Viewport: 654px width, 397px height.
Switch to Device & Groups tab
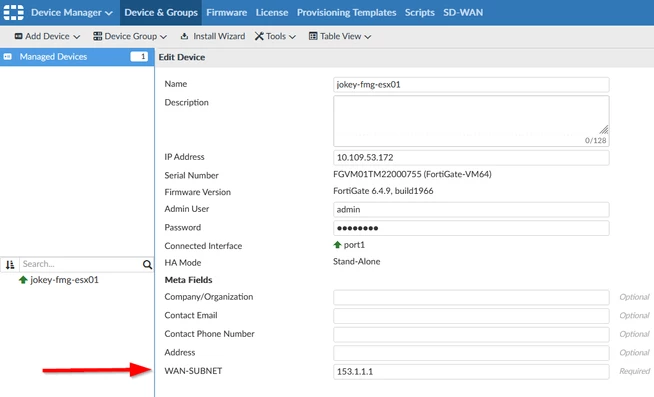tap(161, 13)
